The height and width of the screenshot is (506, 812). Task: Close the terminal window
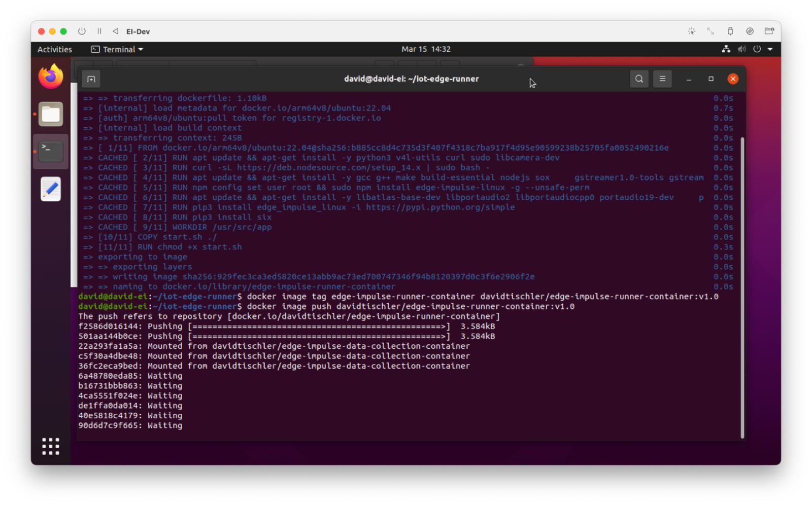(x=733, y=79)
